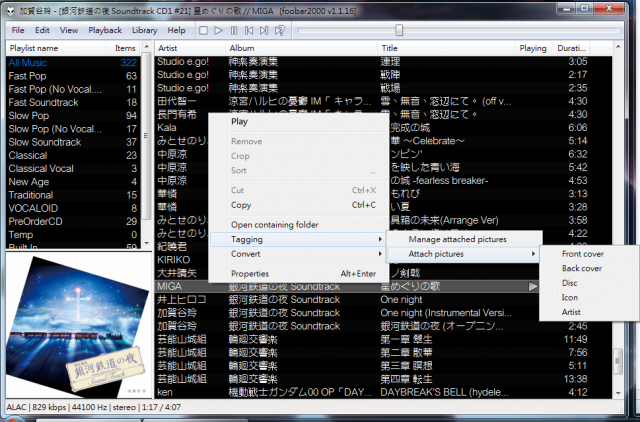The width and height of the screenshot is (640, 422).
Task: Select the VOCALOID playlist
Action: pyautogui.click(x=73, y=208)
